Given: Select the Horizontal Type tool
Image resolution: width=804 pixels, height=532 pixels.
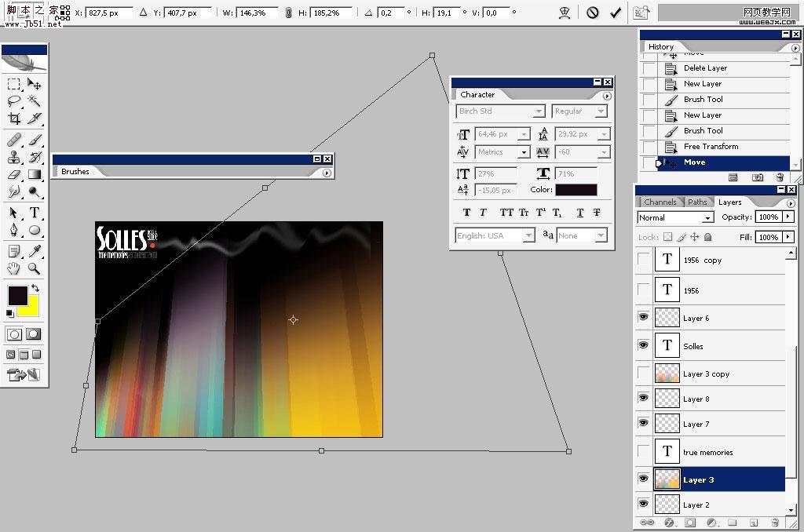Looking at the screenshot, I should pyautogui.click(x=32, y=213).
